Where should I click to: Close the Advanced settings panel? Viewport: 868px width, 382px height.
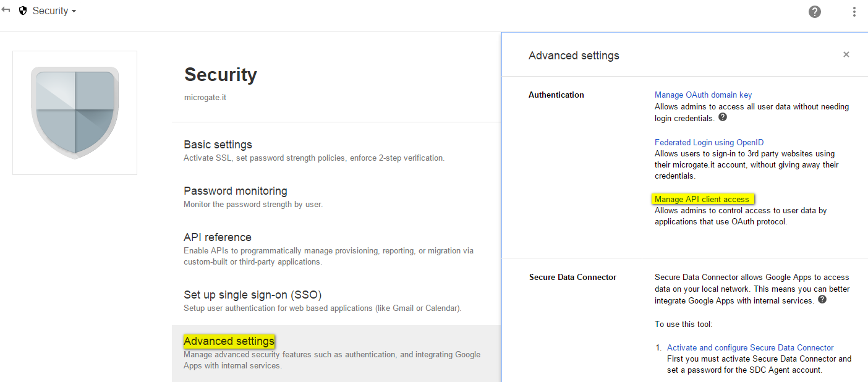point(846,54)
